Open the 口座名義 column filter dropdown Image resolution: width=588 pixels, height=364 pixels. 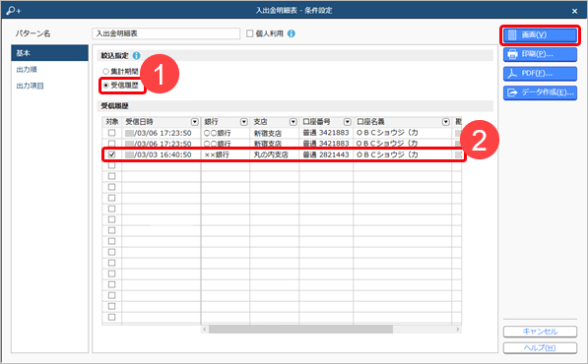[446, 122]
